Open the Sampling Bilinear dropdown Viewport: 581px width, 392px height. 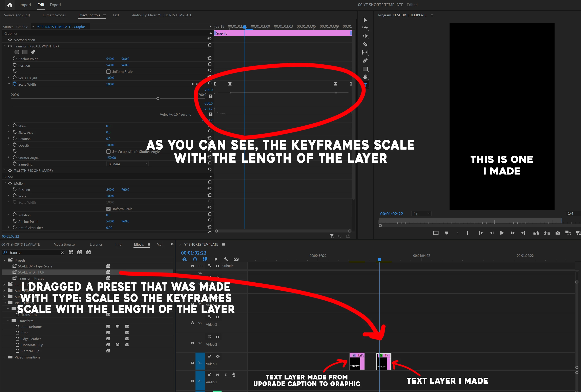(x=127, y=164)
